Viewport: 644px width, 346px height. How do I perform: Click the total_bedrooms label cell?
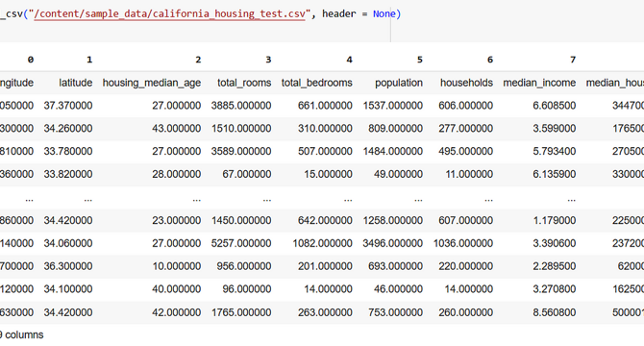[316, 83]
